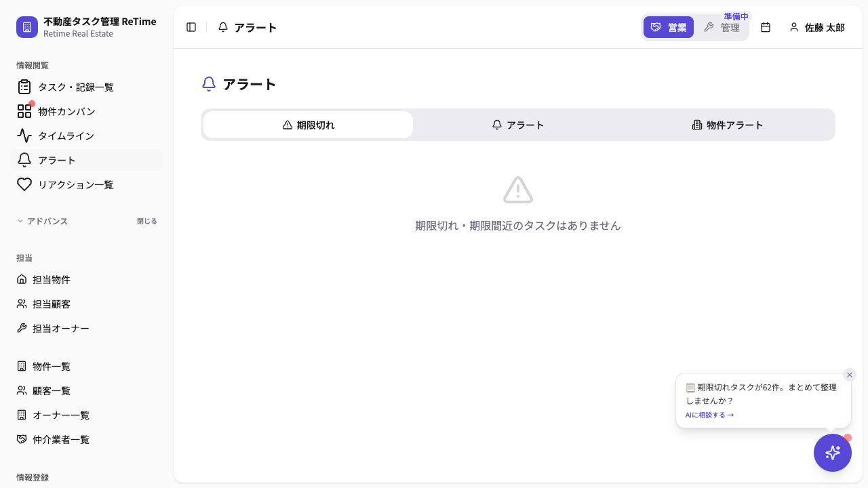868x488 pixels.
Task: Click the 仲介業者一覧 handshake icon
Action: (22, 439)
